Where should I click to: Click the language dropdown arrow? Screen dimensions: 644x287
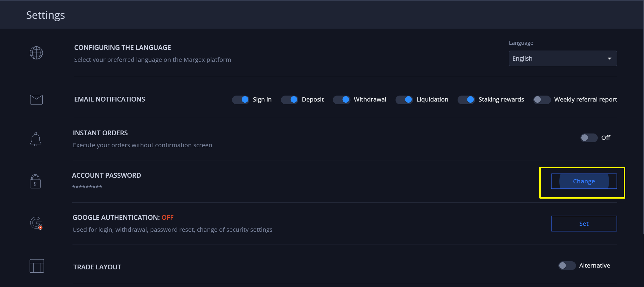pos(609,59)
